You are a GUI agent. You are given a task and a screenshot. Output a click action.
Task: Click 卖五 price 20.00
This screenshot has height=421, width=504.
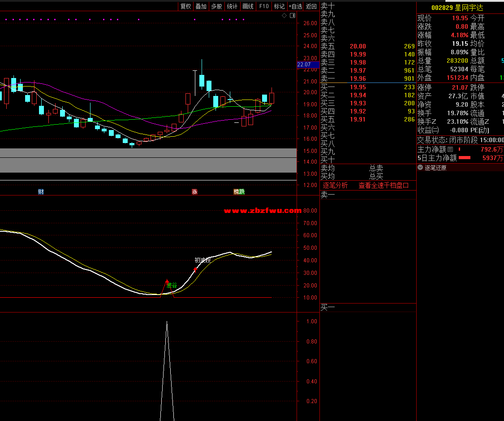click(x=358, y=46)
